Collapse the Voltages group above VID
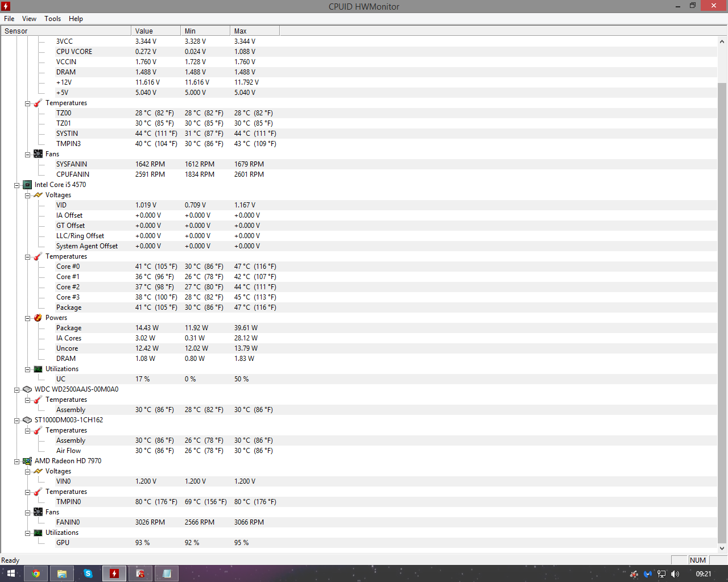728x582 pixels. (x=27, y=196)
